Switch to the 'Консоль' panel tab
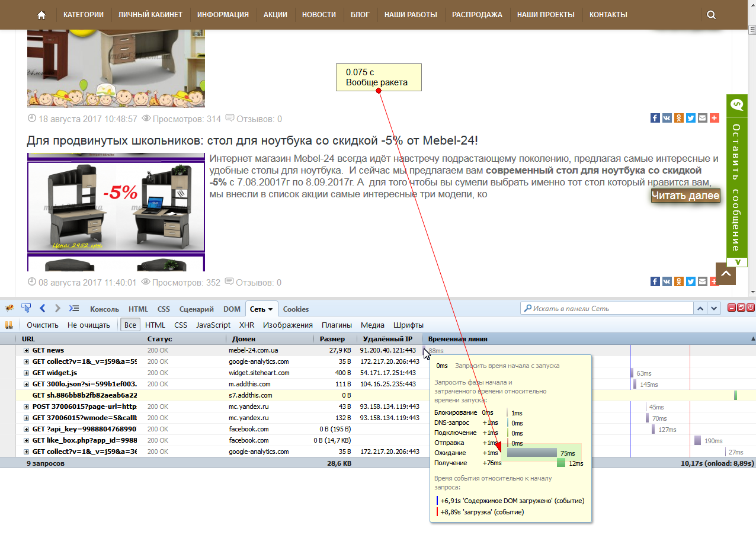756x541 pixels. pos(104,309)
